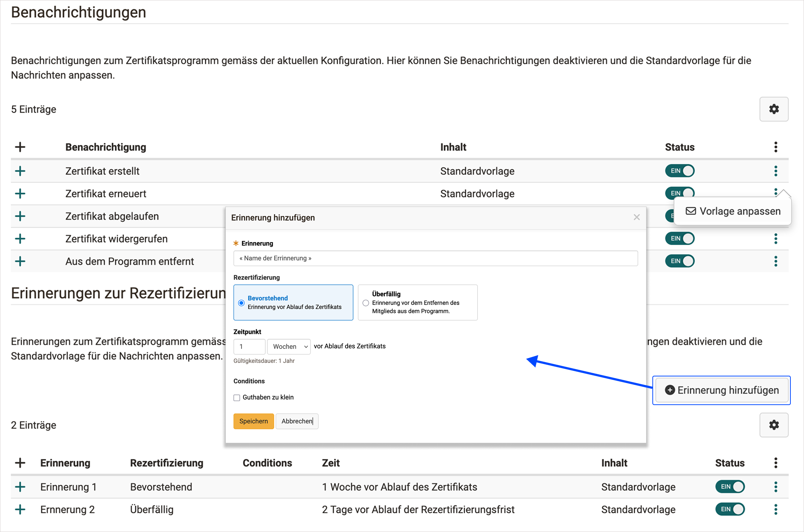The image size is (804, 532).
Task: Click the "Erinnerung hinzufügen" button
Action: click(x=721, y=390)
